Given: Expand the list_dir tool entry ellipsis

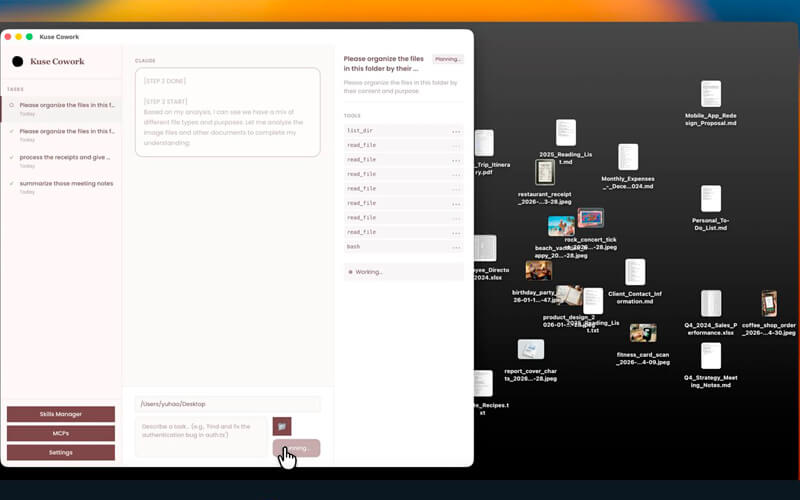Looking at the screenshot, I should click(456, 131).
